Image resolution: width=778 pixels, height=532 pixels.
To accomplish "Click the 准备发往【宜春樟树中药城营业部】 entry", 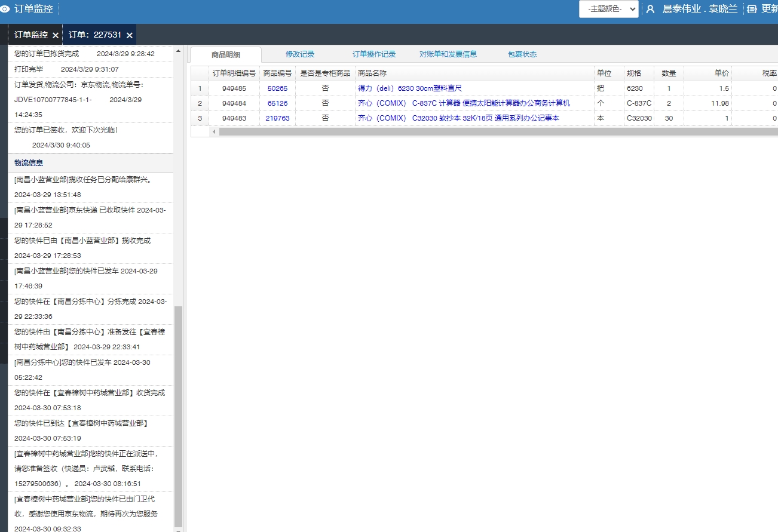I will click(91, 340).
